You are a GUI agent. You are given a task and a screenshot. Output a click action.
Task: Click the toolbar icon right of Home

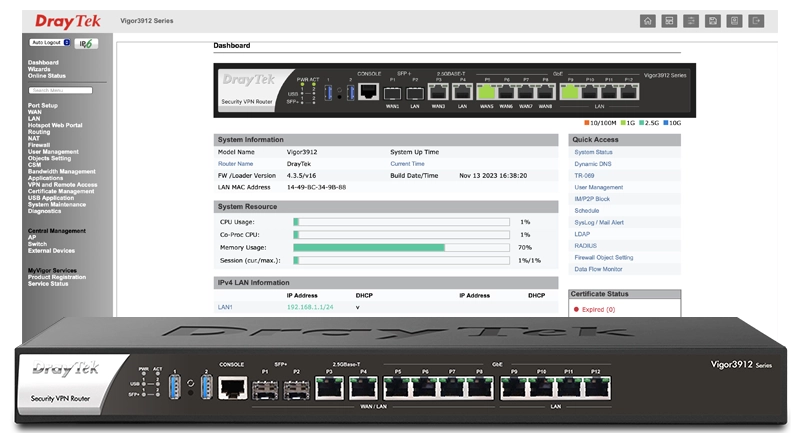669,21
